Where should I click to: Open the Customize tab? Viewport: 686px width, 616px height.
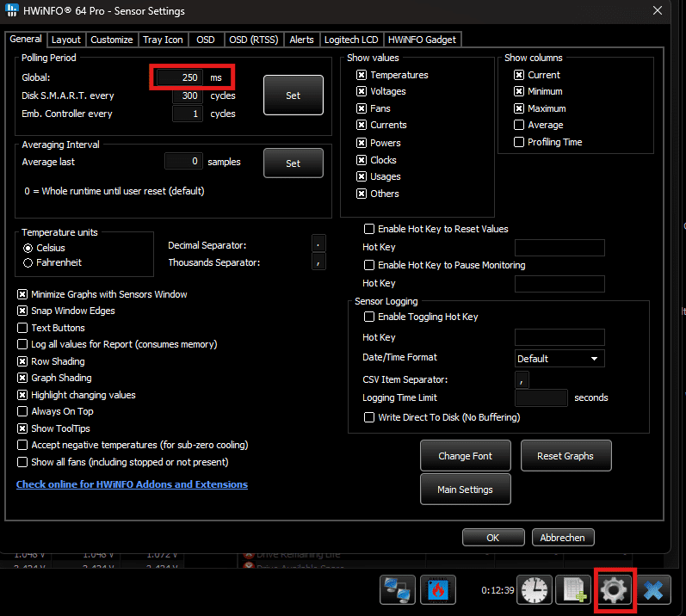click(112, 40)
